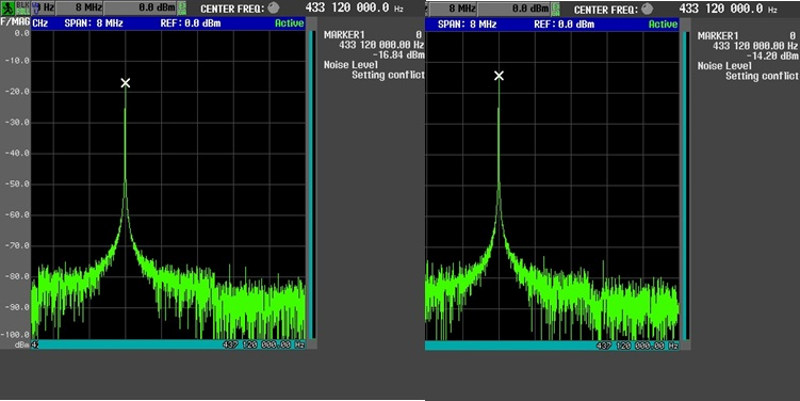The image size is (800, 401).
Task: Click the CHz label in the blue header
Action: coord(40,23)
